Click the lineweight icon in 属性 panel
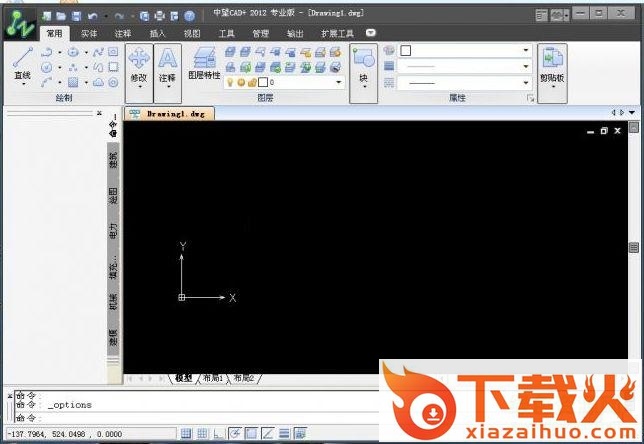This screenshot has height=444, width=644. (389, 66)
